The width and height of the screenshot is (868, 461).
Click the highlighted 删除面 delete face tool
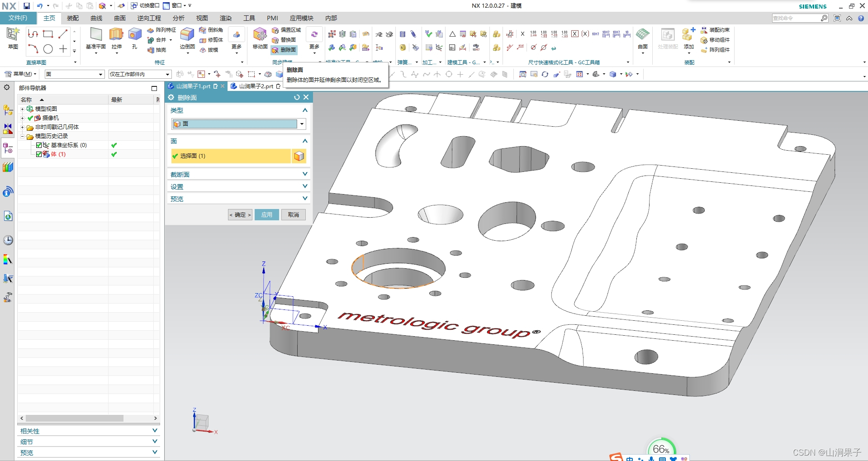click(x=284, y=50)
